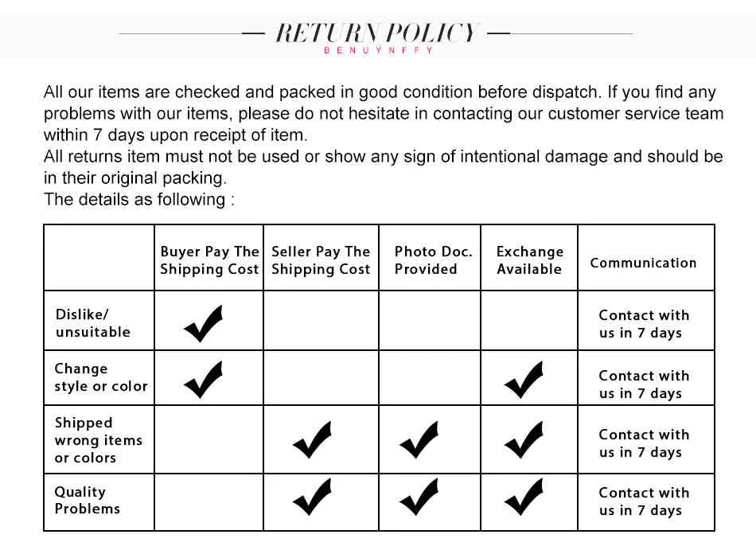
Task: Click the Communication column header
Action: [x=643, y=263]
